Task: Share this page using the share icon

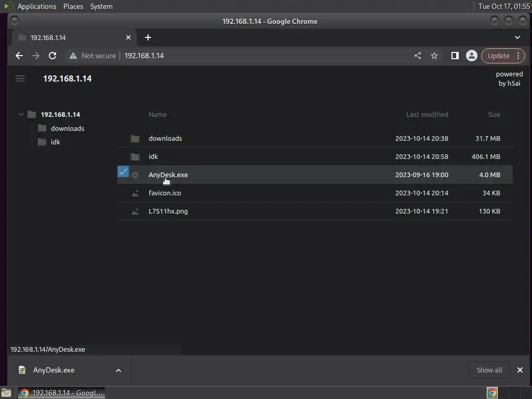Action: coord(418,56)
